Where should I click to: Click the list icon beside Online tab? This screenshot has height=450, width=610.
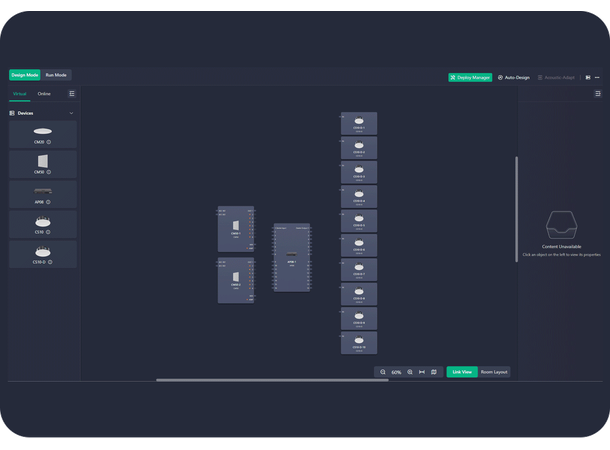[71, 94]
